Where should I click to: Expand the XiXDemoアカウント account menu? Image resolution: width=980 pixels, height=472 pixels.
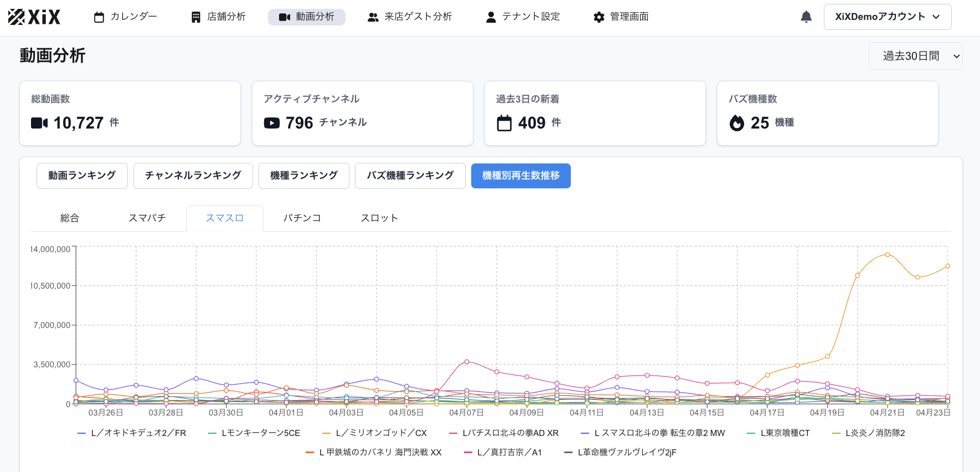(x=887, y=17)
